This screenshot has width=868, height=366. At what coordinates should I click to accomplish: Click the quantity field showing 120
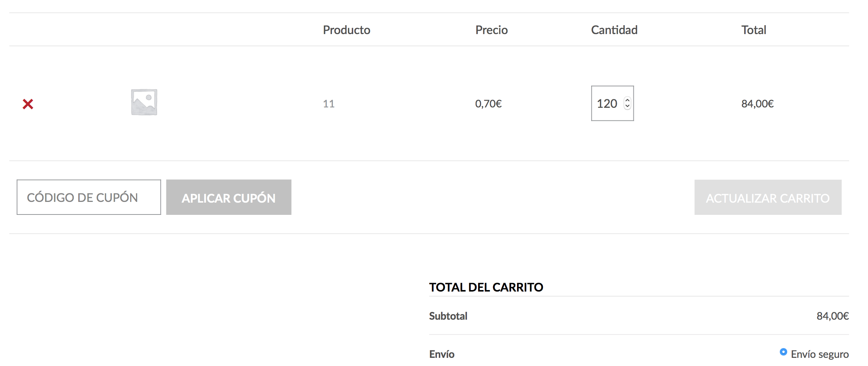(607, 104)
